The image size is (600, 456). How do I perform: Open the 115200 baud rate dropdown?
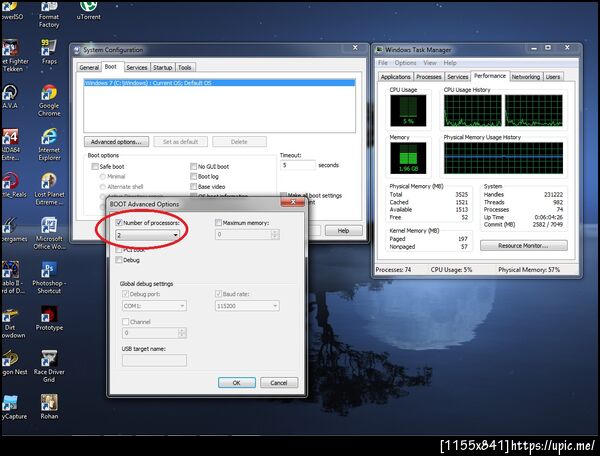pyautogui.click(x=247, y=306)
